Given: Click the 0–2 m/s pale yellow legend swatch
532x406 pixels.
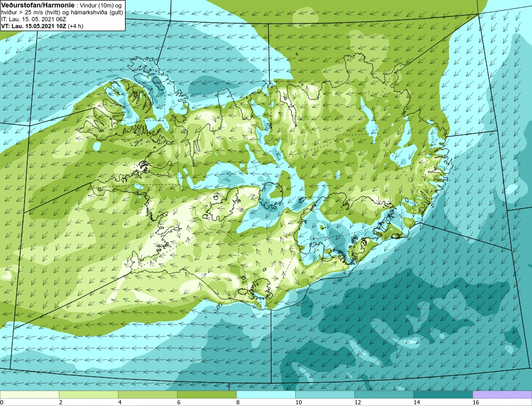Looking at the screenshot, I should pyautogui.click(x=29, y=395).
